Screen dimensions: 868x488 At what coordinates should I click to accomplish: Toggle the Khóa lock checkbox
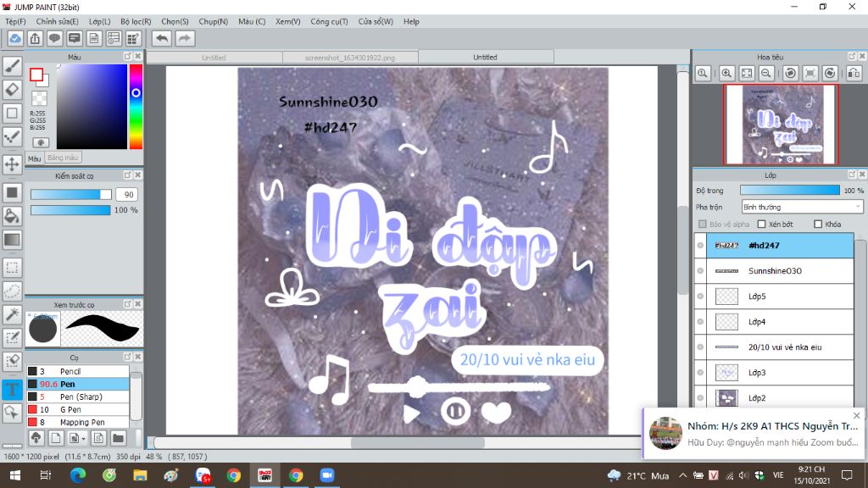(x=818, y=224)
